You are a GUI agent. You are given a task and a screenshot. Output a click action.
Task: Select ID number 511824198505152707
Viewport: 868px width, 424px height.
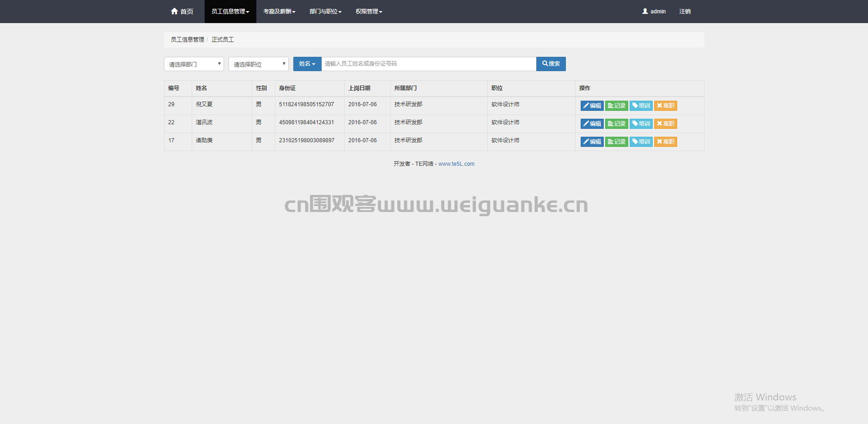click(306, 104)
